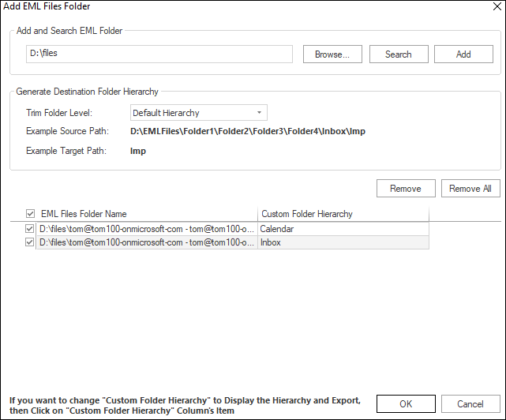The width and height of the screenshot is (506, 420).
Task: Click the Custom Folder Hierarchy column header
Action: (307, 214)
